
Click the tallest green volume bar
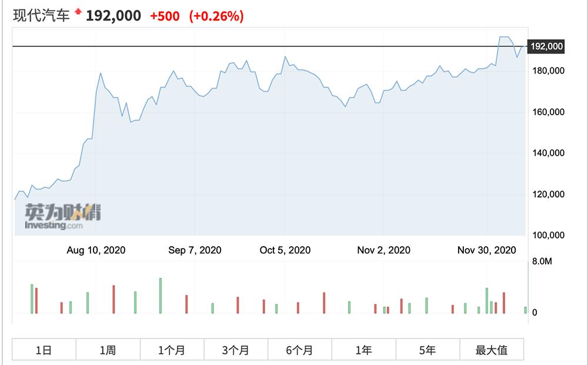click(x=160, y=296)
